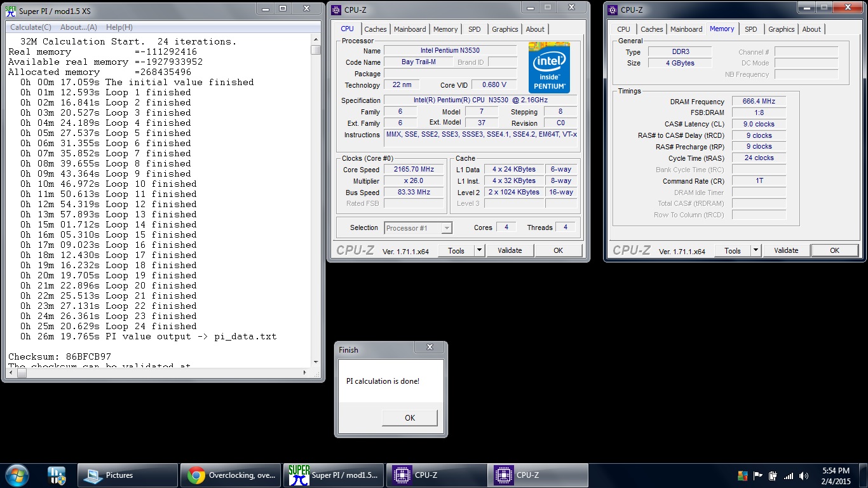The height and width of the screenshot is (488, 868).
Task: Click OK button in Memory window
Action: (x=834, y=250)
